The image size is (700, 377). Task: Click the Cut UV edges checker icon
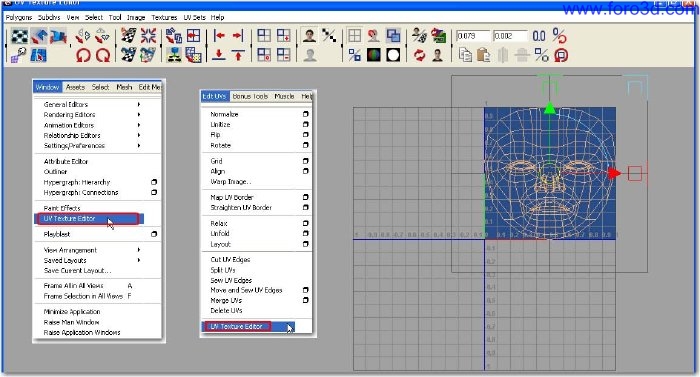point(129,36)
